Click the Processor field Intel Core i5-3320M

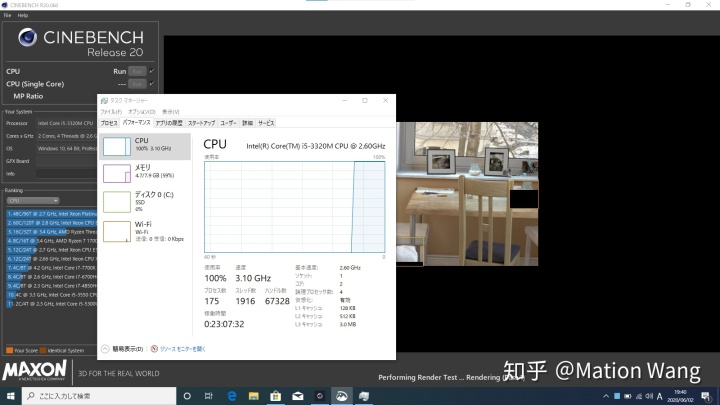click(66, 123)
